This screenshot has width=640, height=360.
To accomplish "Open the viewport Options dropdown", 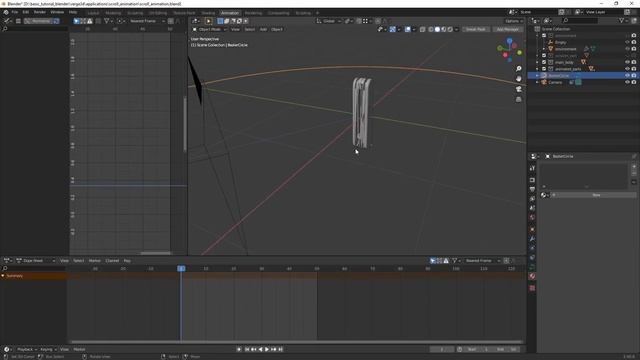I will (513, 21).
